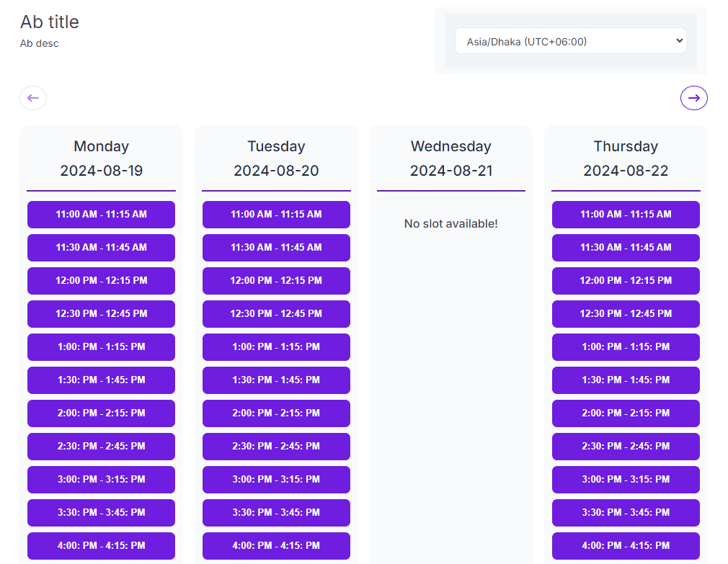The image size is (728, 564).
Task: Select Tuesday 1:00 PM - 1:15 PM slot
Action: pos(276,347)
